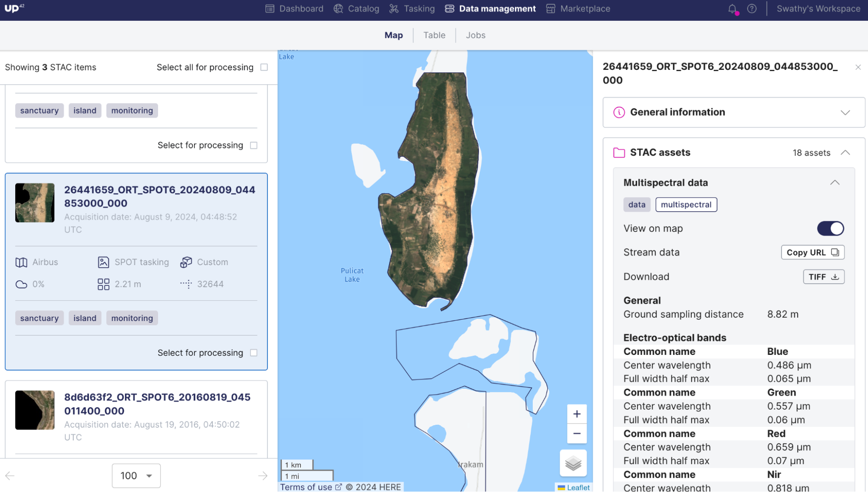This screenshot has width=868, height=492.
Task: Close the STAC item details panel
Action: click(858, 67)
